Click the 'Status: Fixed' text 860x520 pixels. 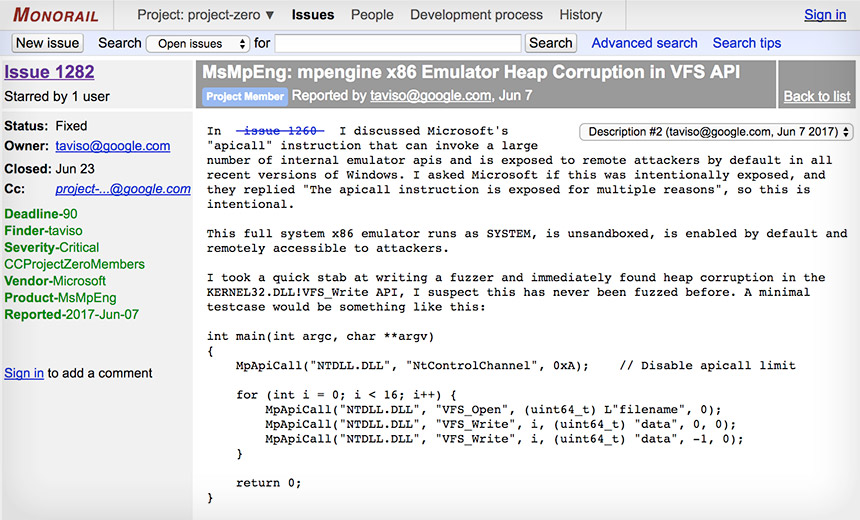(x=46, y=126)
